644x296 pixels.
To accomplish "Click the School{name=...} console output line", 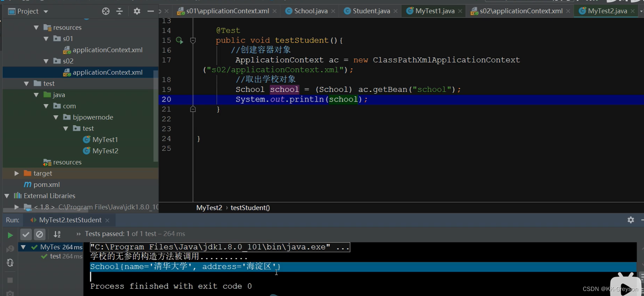I will 185,267.
